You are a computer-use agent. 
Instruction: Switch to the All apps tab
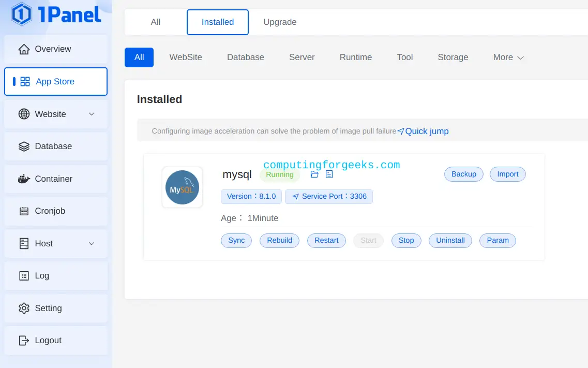point(156,22)
